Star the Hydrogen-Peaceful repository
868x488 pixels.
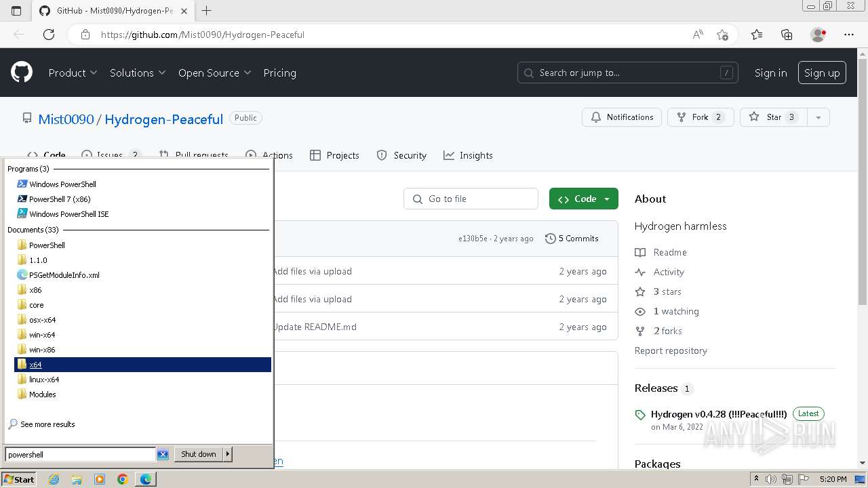pyautogui.click(x=773, y=117)
